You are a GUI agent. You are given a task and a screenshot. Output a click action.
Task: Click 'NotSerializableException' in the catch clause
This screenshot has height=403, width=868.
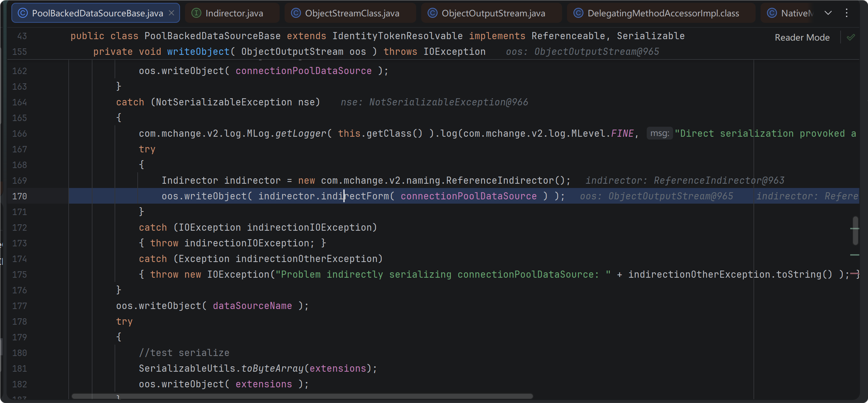point(224,102)
